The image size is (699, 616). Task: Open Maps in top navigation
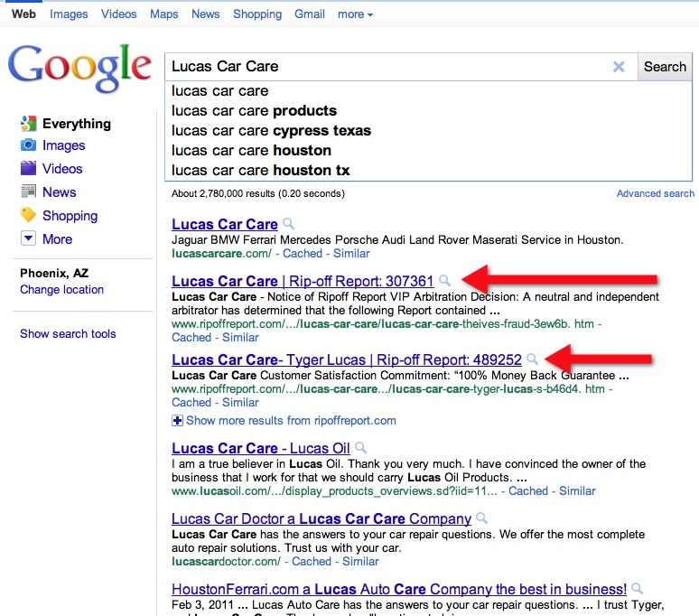point(163,14)
